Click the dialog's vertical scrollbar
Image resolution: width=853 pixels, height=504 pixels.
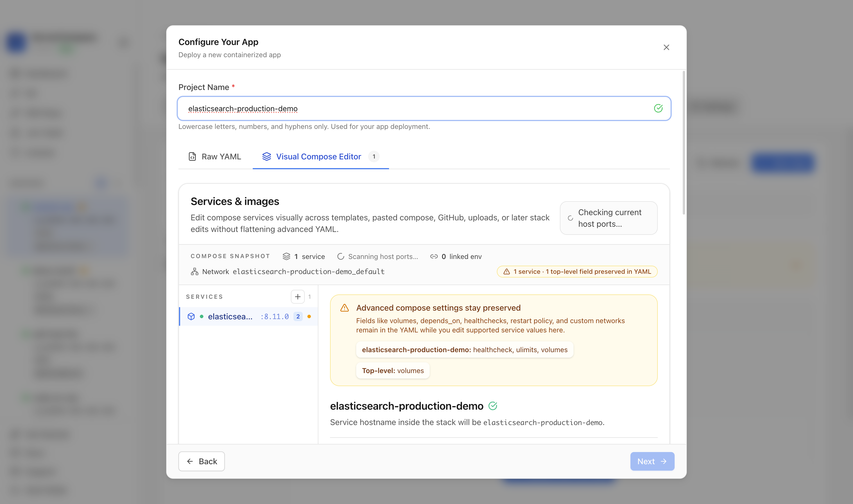coord(683,143)
